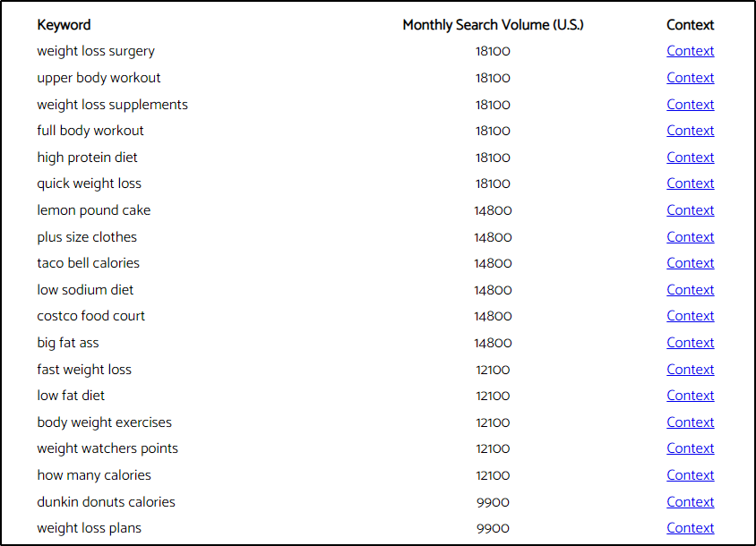The image size is (756, 546).
Task: Open Context link for weight loss supplements
Action: tap(690, 105)
